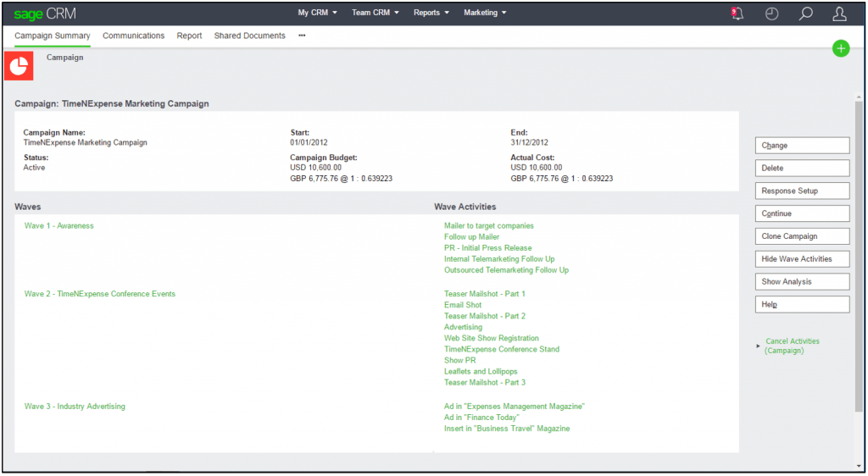
Task: Open the Advertising activity link
Action: [x=464, y=327]
